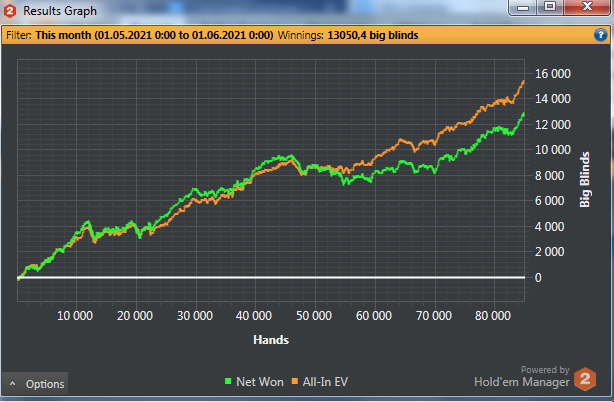
Task: Click the 60 000 hands x-axis label
Action: pos(374,315)
